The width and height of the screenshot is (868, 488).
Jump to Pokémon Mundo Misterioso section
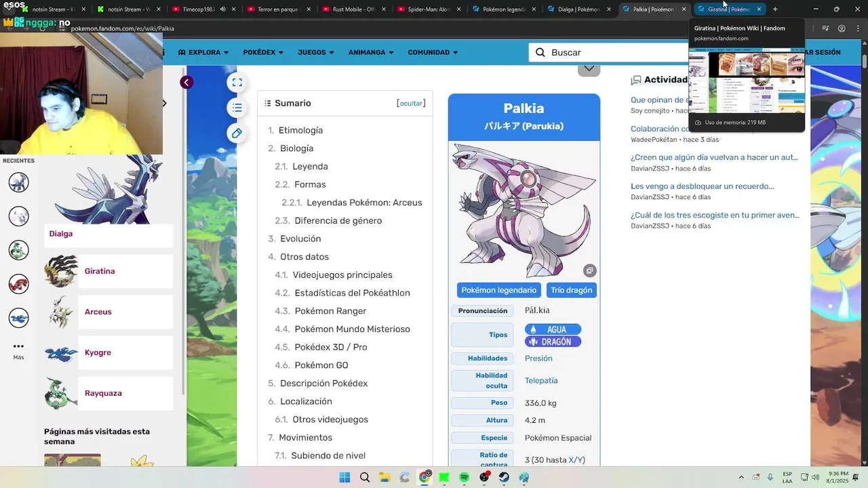coord(352,329)
